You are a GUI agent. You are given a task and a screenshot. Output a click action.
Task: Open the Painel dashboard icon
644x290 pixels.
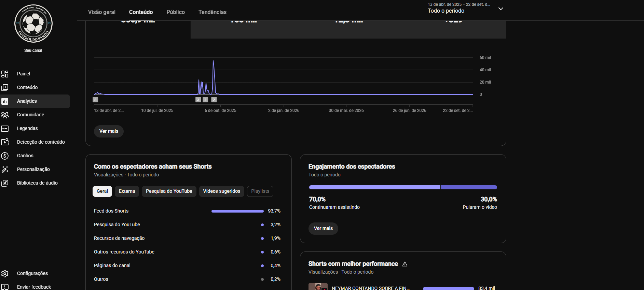coord(5,74)
